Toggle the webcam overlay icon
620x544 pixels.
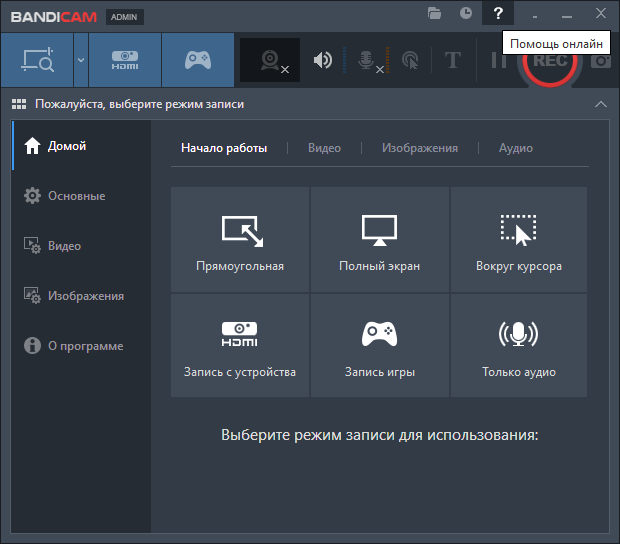tap(270, 60)
